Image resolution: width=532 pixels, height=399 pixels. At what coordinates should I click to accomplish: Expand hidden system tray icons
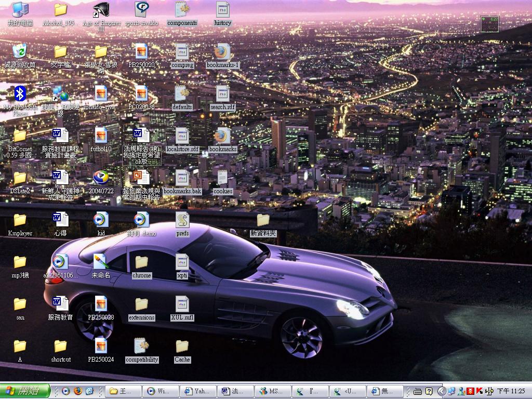441,391
